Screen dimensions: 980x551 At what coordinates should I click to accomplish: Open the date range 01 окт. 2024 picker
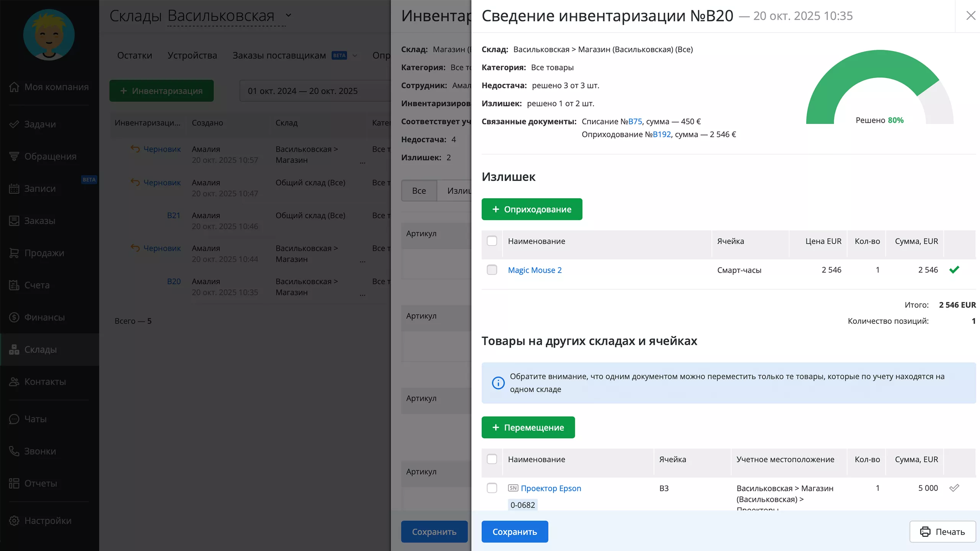click(x=302, y=91)
